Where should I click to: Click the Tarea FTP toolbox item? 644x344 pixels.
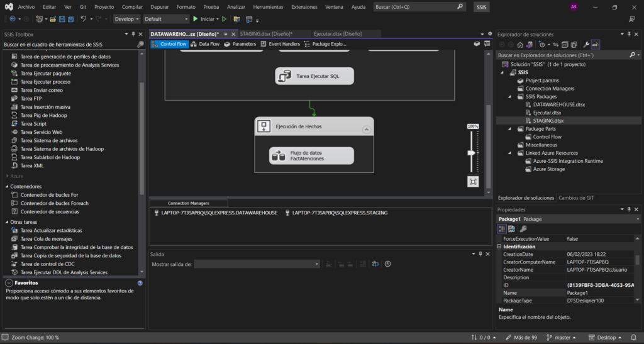point(31,99)
